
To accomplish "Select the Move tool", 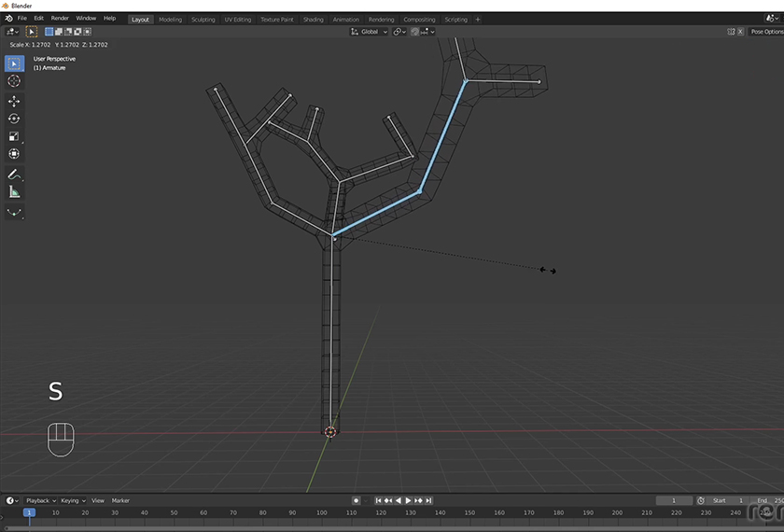I will [14, 101].
